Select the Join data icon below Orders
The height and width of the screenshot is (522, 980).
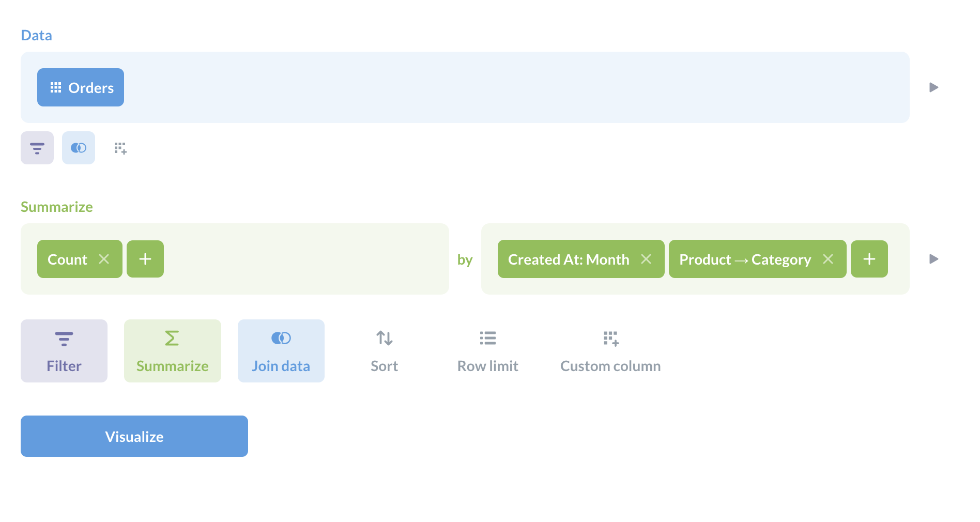click(x=79, y=148)
